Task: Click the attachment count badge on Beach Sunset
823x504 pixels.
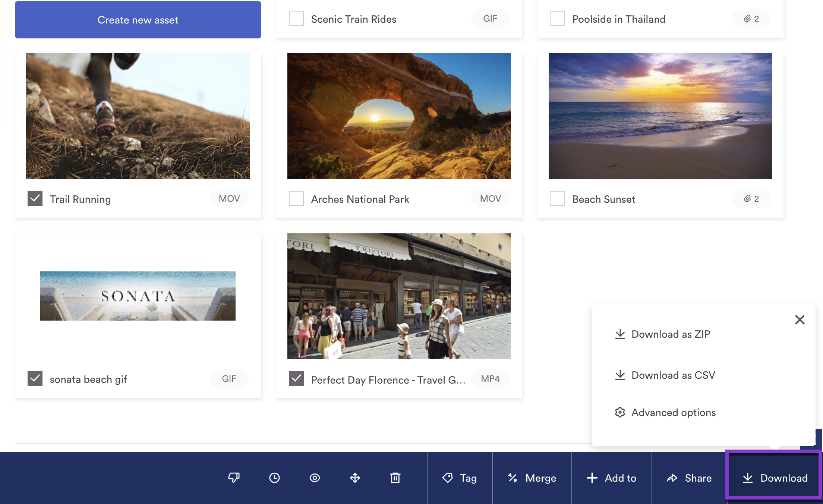Action: (x=751, y=198)
